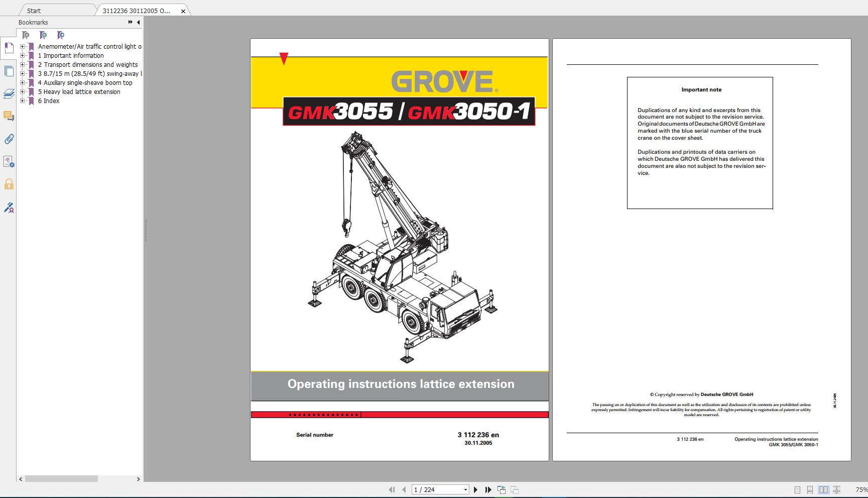Open the page number dropdown
This screenshot has width=868, height=498.
(x=465, y=489)
